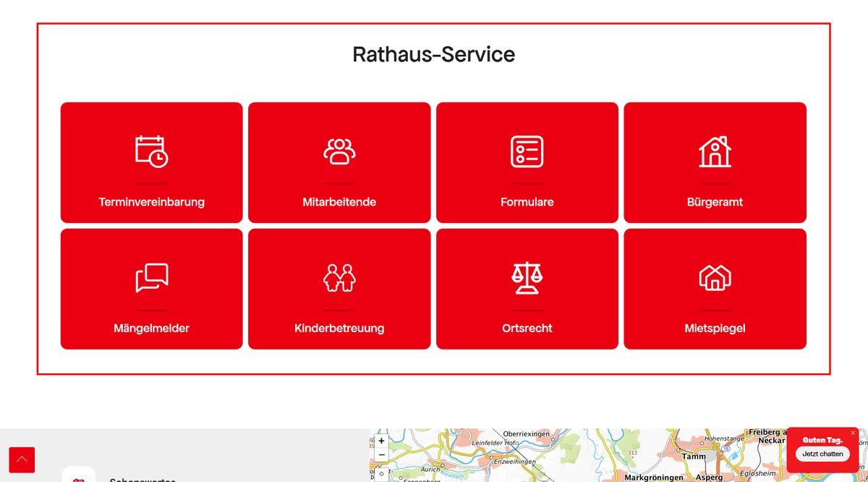Click the Bürgeramt house icon
868x482 pixels.
[x=715, y=151]
